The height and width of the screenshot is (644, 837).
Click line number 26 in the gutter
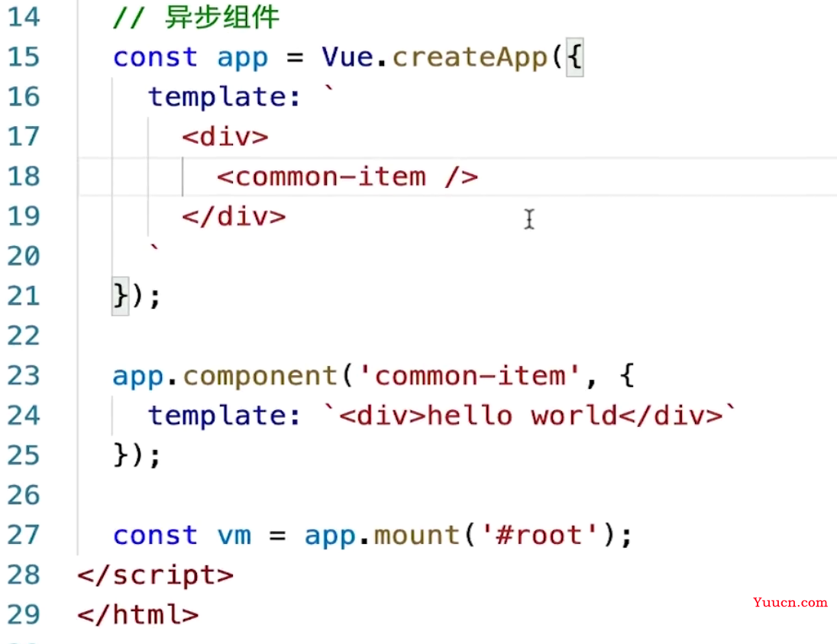tap(24, 496)
